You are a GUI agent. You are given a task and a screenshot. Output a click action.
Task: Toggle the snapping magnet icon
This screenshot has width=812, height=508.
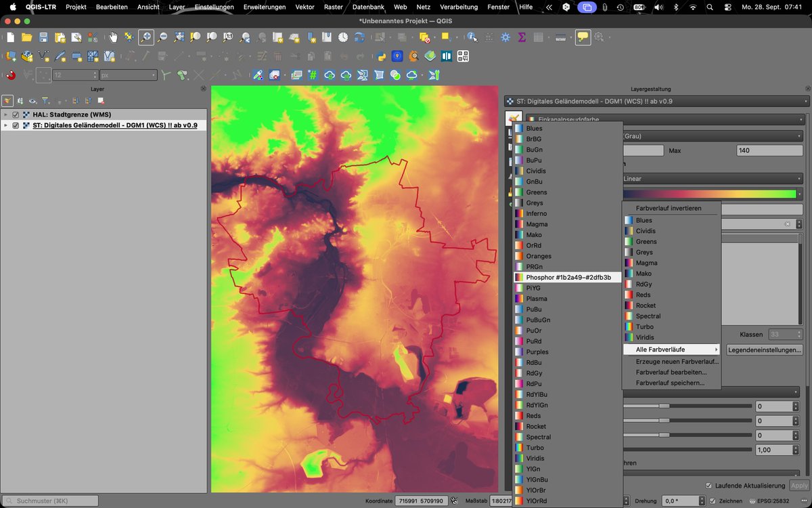pyautogui.click(x=11, y=75)
